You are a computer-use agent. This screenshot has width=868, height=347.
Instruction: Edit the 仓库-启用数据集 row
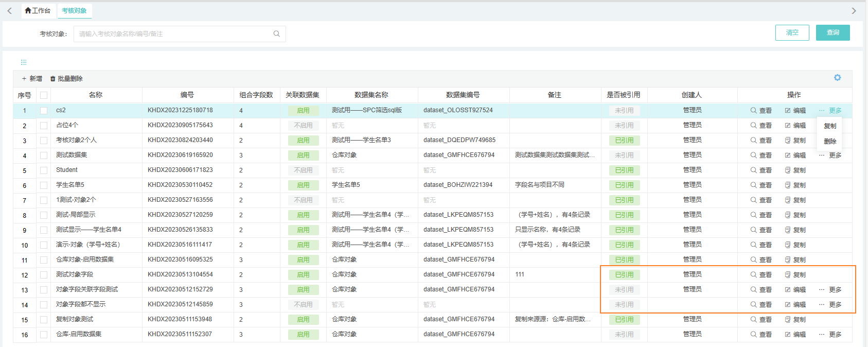coord(795,335)
